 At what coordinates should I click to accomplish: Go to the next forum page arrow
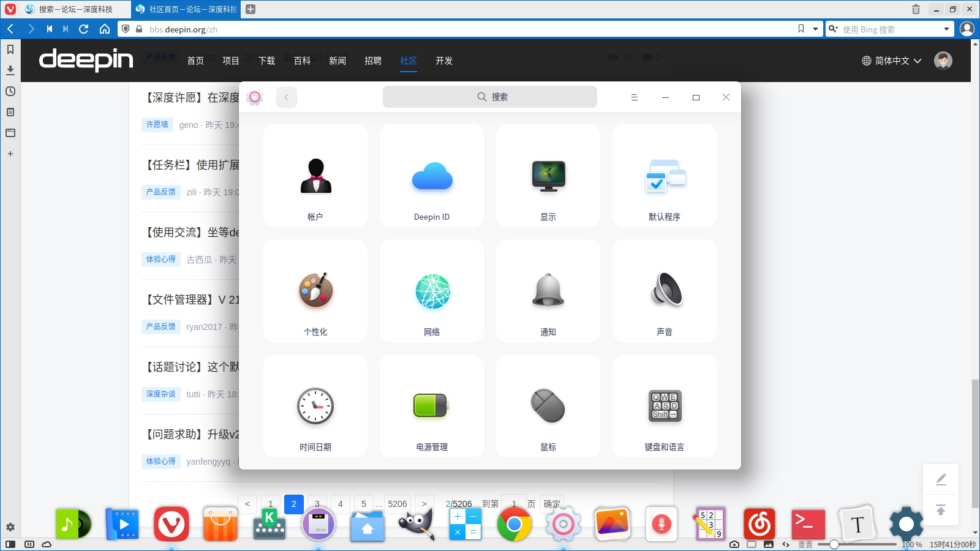point(424,504)
